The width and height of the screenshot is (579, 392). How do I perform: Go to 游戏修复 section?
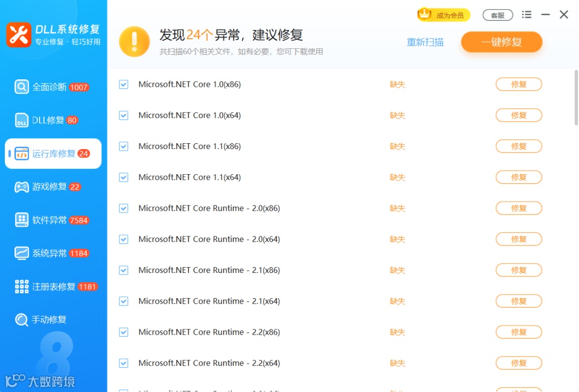pos(53,187)
